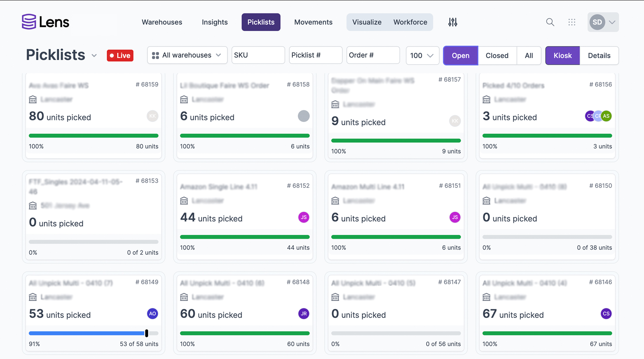Viewport: 644px width, 359px height.
Task: Click the JS avatar on Amazon Single Line 4.11
Action: pos(303,217)
